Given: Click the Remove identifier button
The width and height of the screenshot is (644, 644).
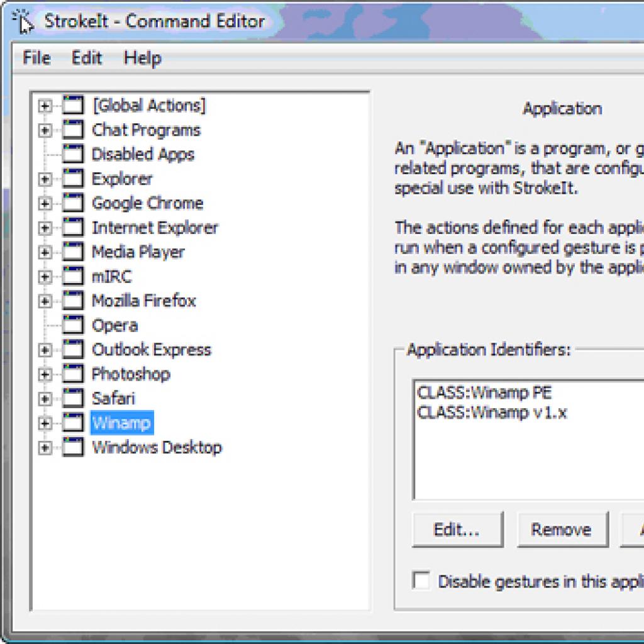Looking at the screenshot, I should point(562,530).
